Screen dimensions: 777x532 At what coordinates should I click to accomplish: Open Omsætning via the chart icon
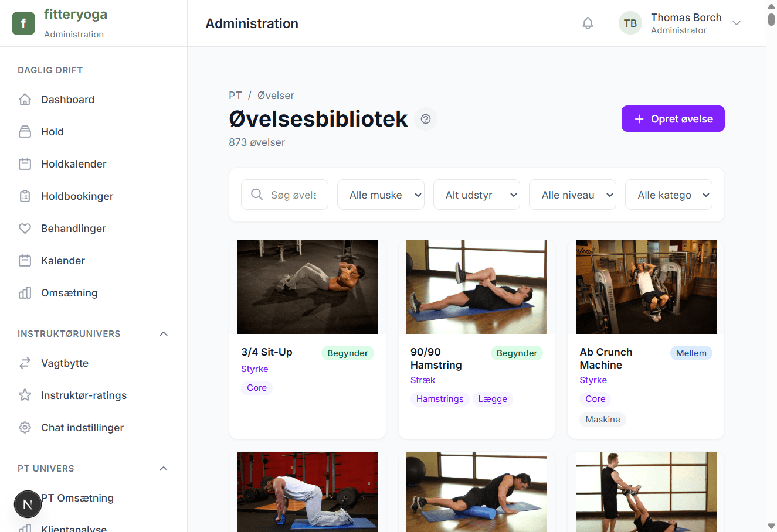click(x=25, y=292)
